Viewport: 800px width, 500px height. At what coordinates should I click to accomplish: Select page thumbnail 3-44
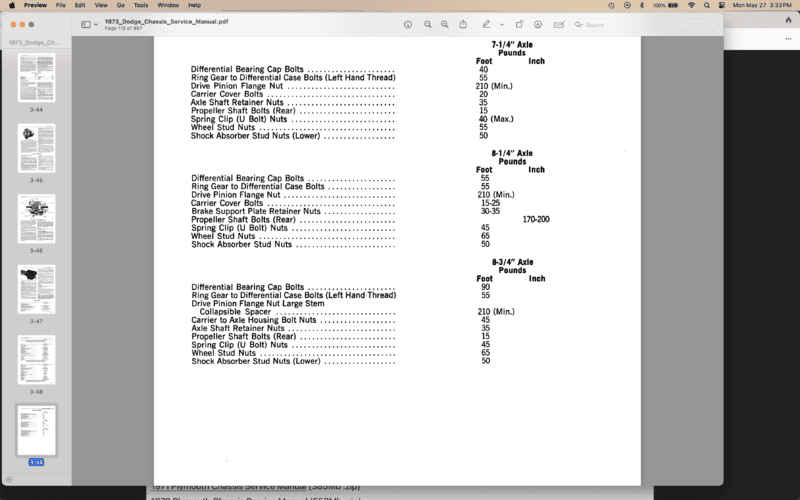[x=36, y=78]
